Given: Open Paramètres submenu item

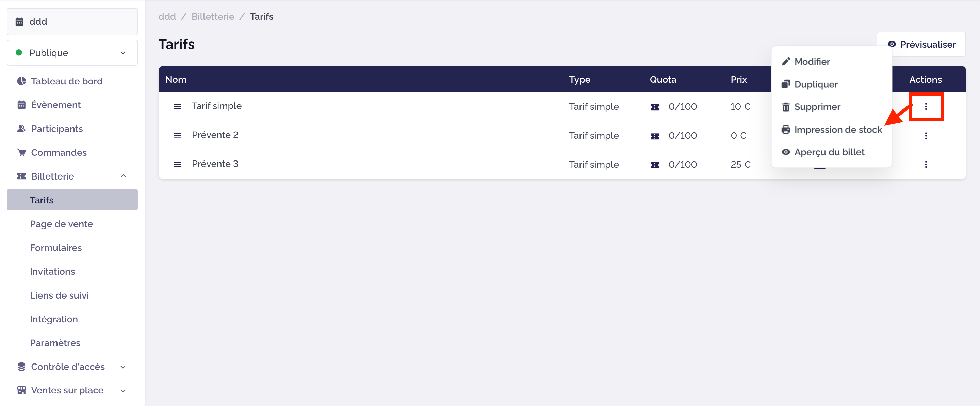Looking at the screenshot, I should 72,343.
